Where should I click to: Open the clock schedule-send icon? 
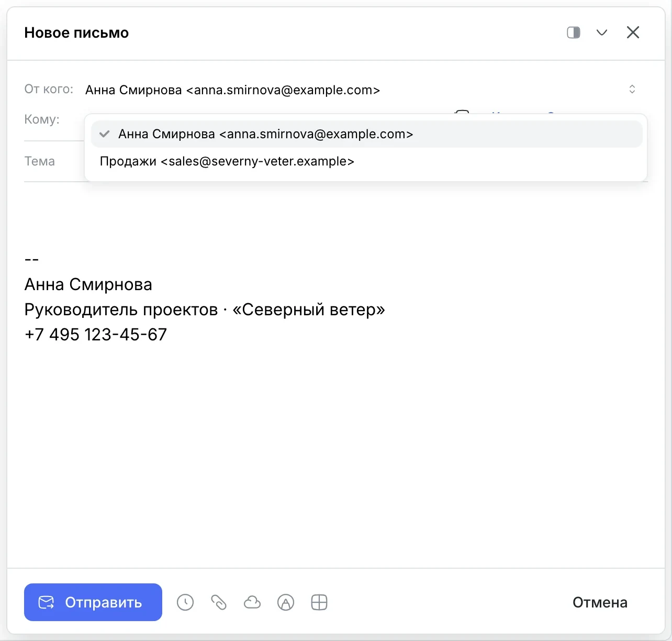click(x=185, y=602)
